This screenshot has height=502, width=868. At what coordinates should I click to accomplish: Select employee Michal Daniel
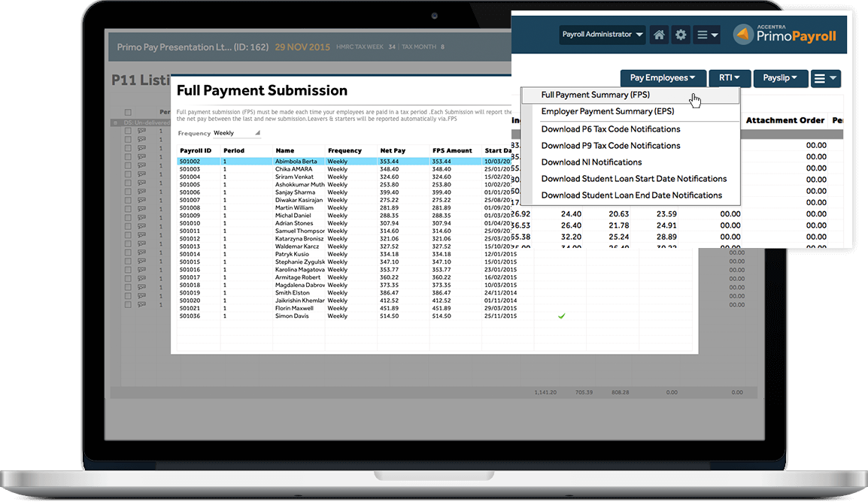pos(293,216)
